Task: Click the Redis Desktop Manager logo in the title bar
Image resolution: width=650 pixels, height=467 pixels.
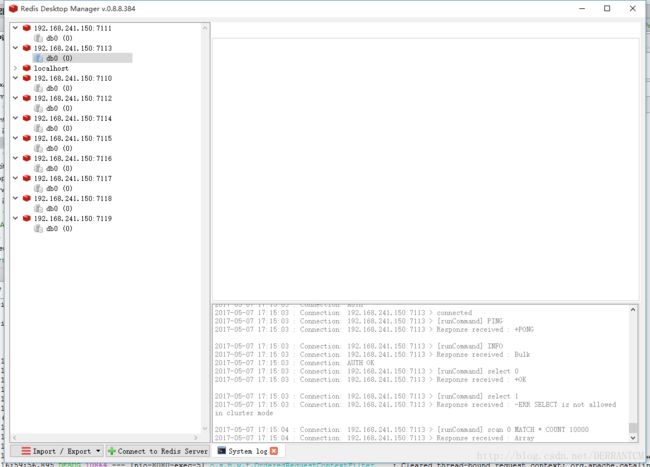Action: [x=13, y=8]
